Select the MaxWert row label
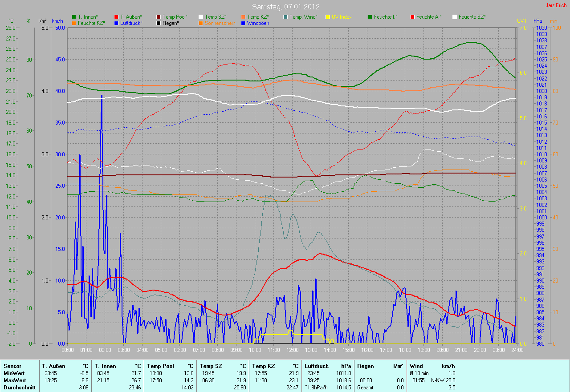The image size is (570, 392). point(15,380)
